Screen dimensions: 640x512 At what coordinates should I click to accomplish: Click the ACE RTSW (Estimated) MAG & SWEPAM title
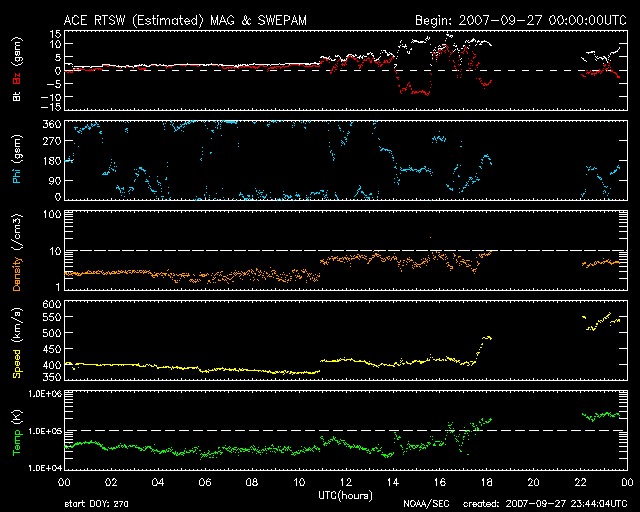(185, 20)
